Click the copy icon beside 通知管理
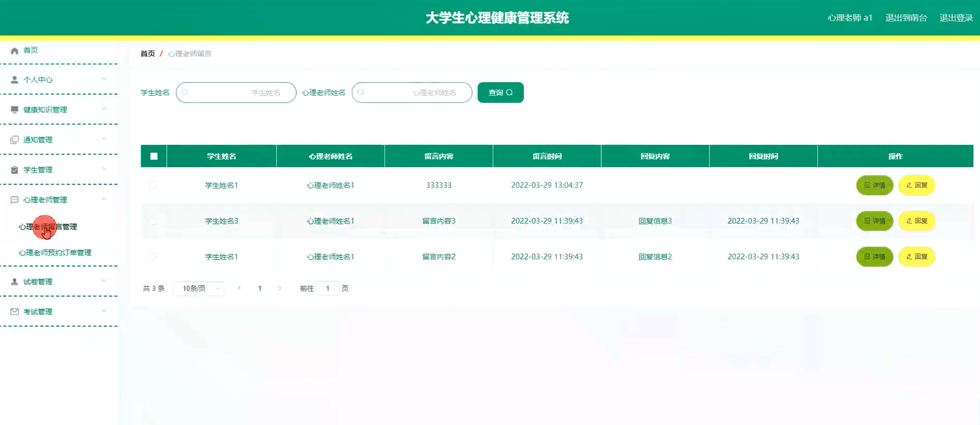980x425 pixels. [14, 139]
